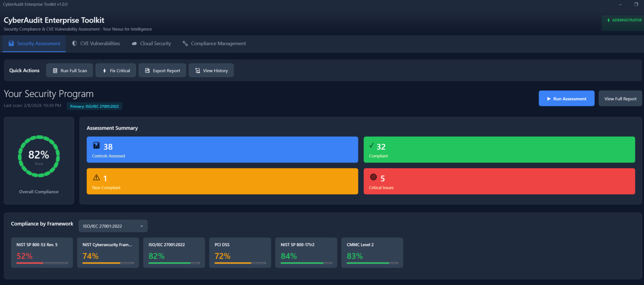The height and width of the screenshot is (285, 644).
Task: Click the Export Report page icon
Action: pos(147,71)
